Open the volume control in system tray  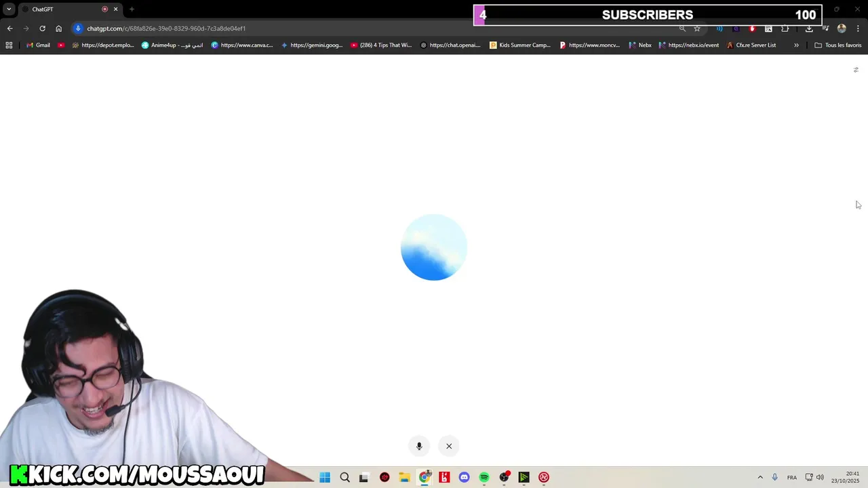coord(820,477)
